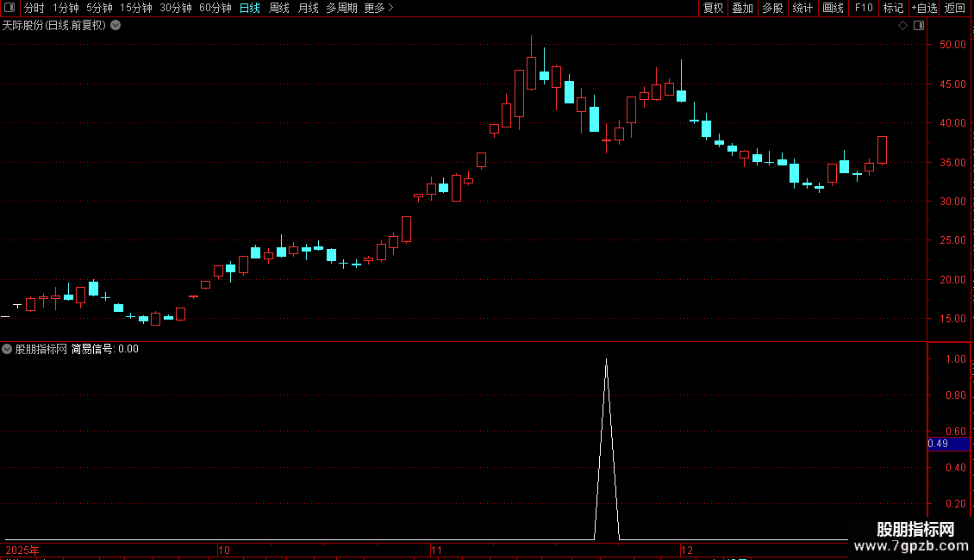Click the 简易信号: 0.00 indicator label
This screenshot has width=974, height=560.
[x=104, y=349]
